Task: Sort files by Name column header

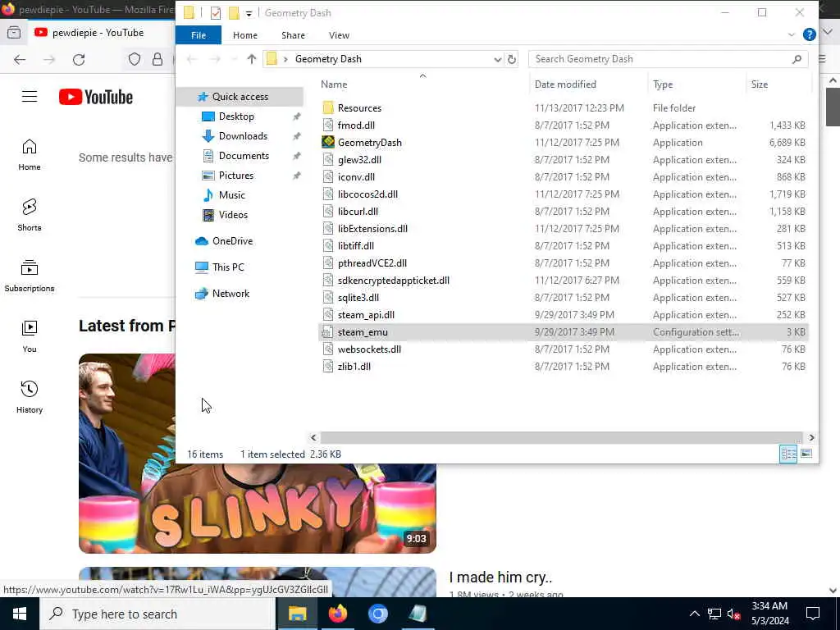Action: click(335, 84)
